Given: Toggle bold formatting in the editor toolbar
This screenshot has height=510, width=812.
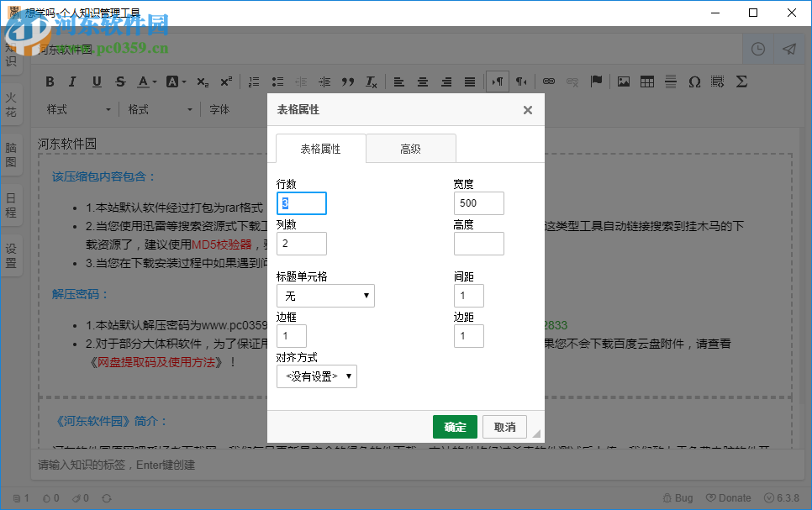Looking at the screenshot, I should [x=50, y=81].
